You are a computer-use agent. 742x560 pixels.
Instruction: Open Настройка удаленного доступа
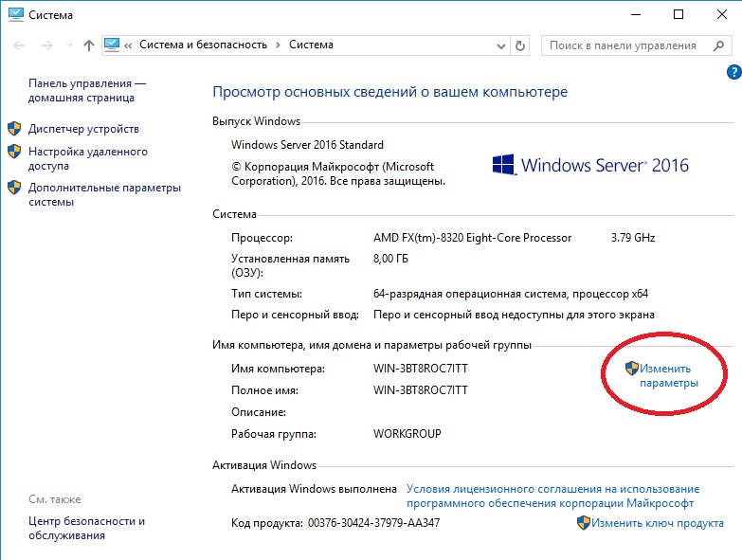tap(88, 158)
